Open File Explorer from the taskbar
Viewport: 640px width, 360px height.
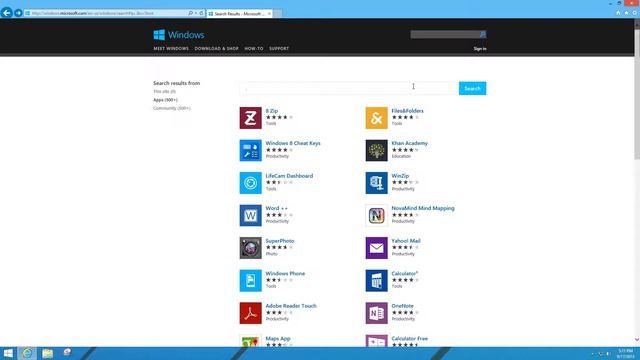pyautogui.click(x=47, y=353)
